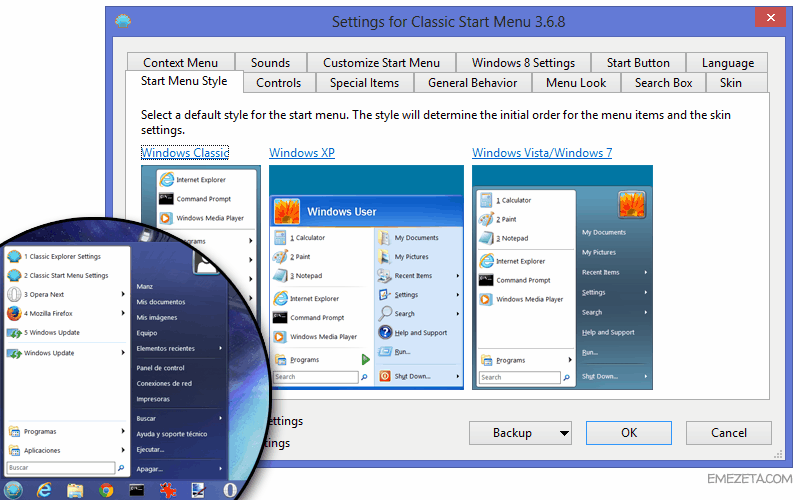Open the Windows 8 Settings tab

click(x=523, y=62)
